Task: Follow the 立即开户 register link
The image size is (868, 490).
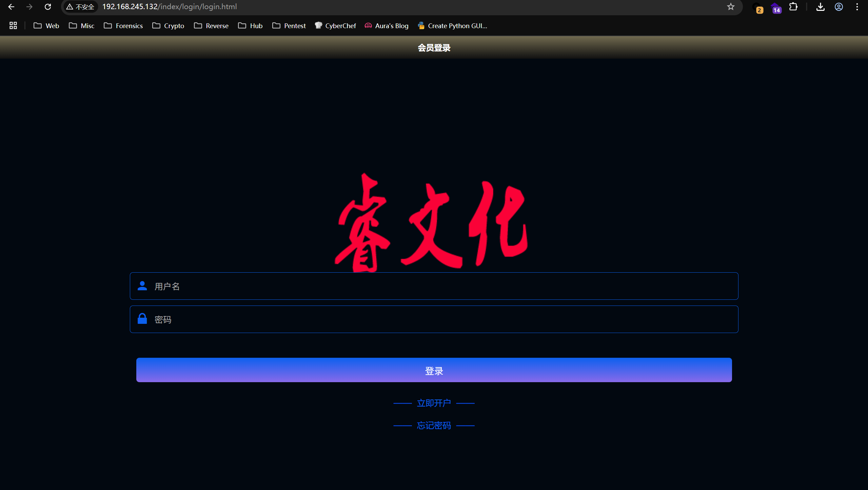Action: (x=434, y=403)
